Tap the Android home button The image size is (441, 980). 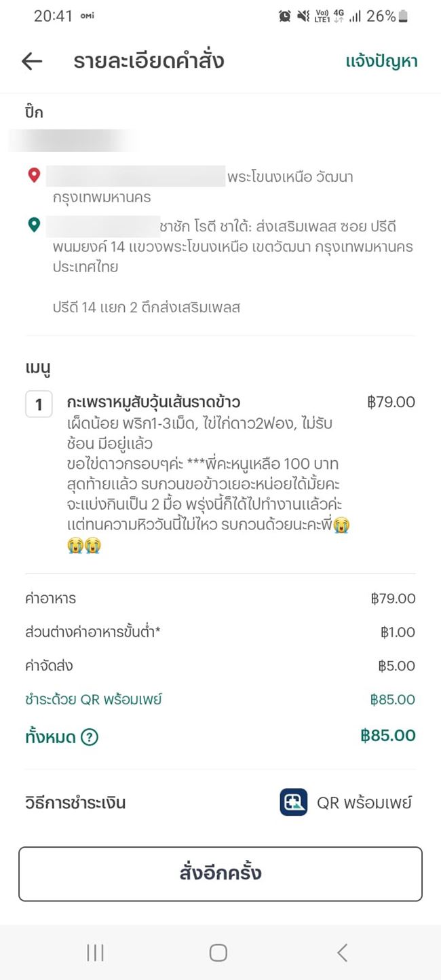(x=218, y=953)
